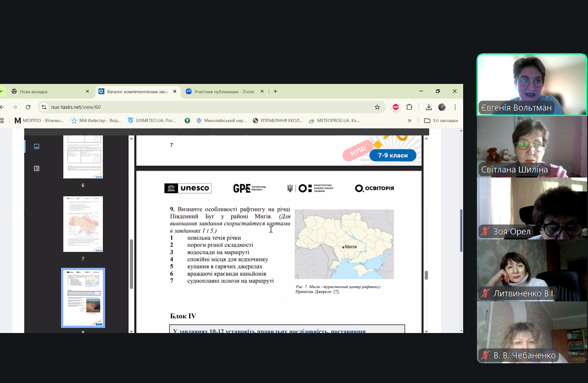Select the page 7 thumbnail

tap(83, 224)
